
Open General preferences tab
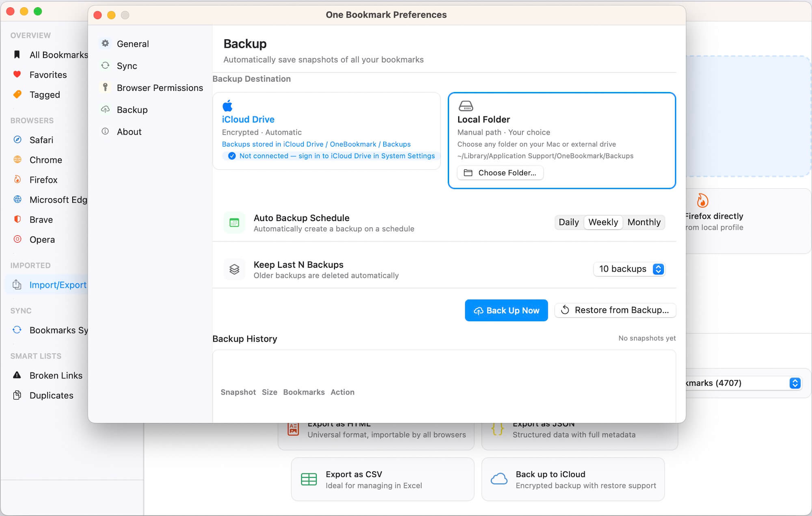(x=151, y=43)
